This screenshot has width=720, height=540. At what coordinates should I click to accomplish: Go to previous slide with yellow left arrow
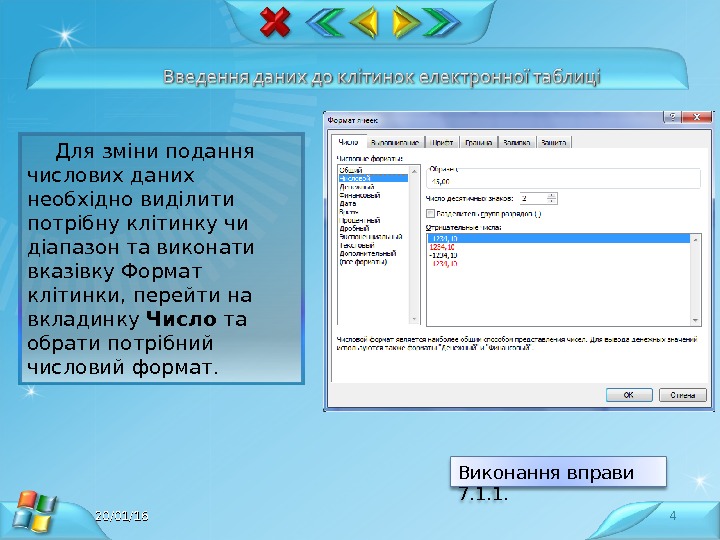(x=364, y=22)
